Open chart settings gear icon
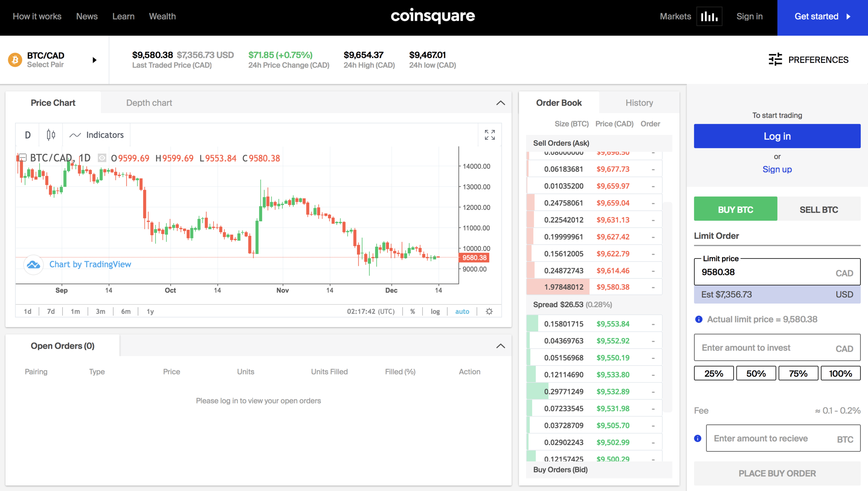 [x=489, y=311]
